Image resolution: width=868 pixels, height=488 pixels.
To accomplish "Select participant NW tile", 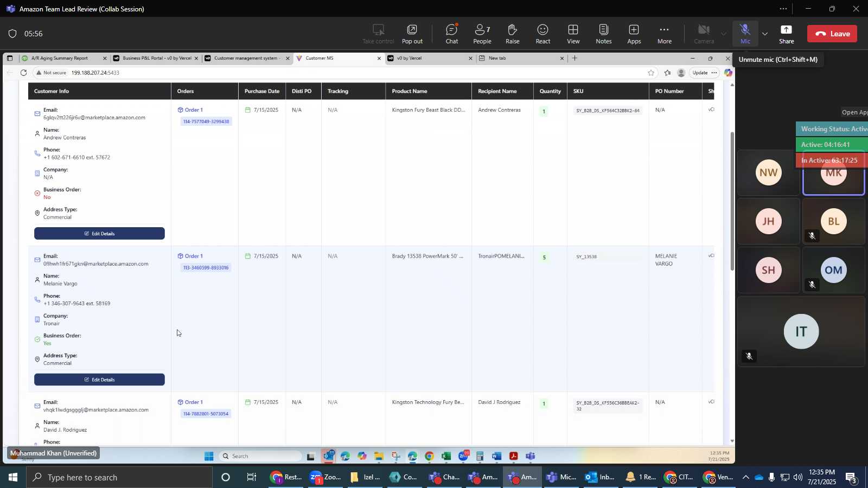I will pyautogui.click(x=769, y=173).
